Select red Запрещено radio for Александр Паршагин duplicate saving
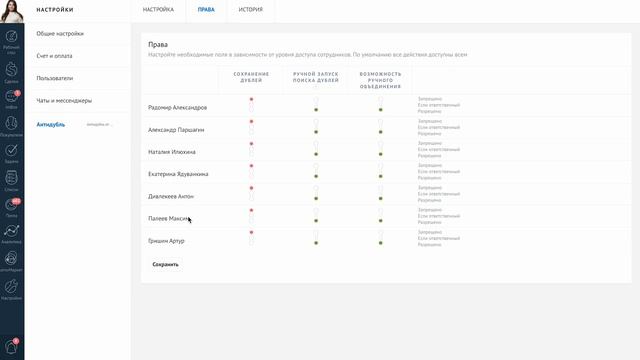640x360 pixels. [x=251, y=122]
